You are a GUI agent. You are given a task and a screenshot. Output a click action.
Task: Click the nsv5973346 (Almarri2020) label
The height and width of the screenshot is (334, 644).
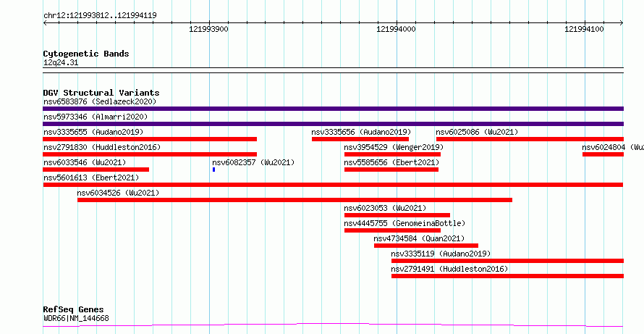96,117
